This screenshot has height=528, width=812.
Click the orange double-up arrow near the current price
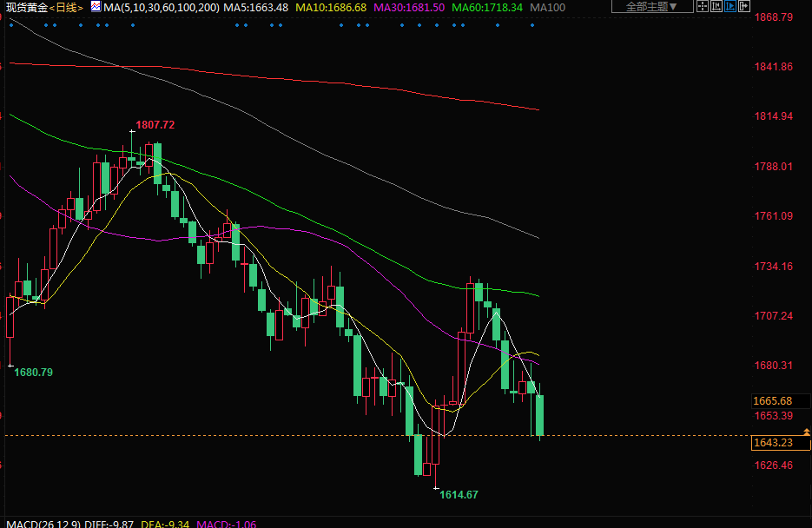pyautogui.click(x=807, y=432)
